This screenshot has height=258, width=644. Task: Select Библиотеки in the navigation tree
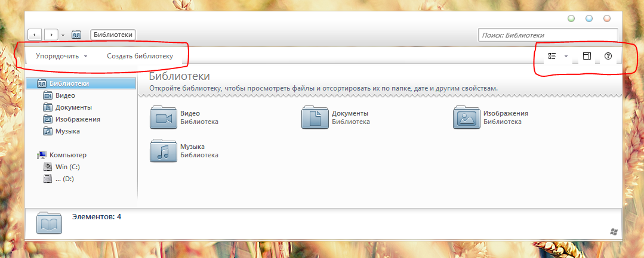click(x=81, y=83)
